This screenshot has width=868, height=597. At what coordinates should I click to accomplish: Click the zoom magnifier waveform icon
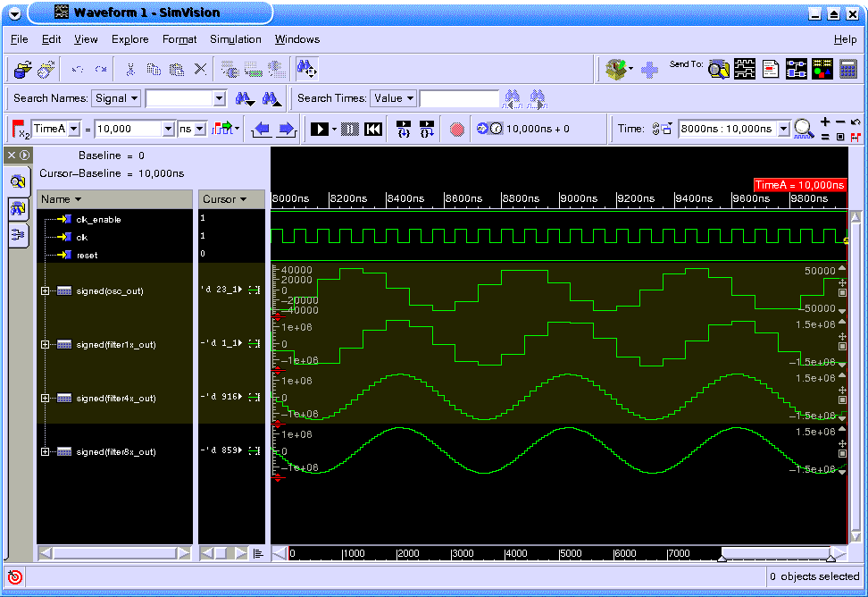(x=804, y=129)
